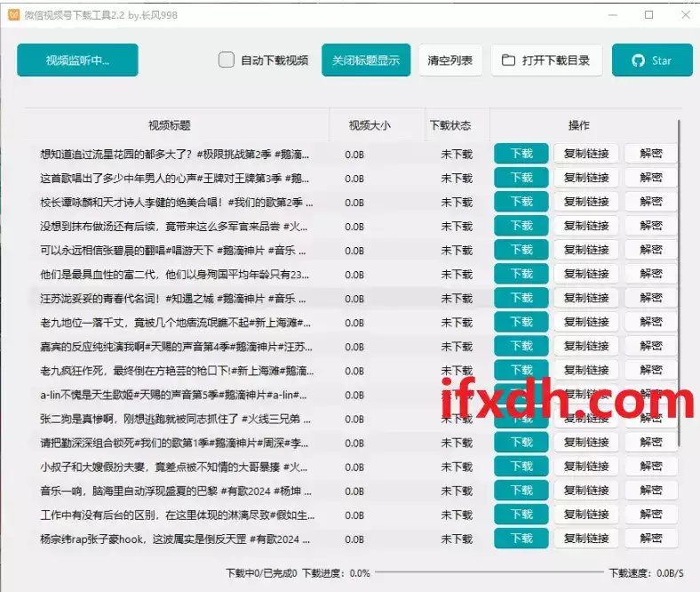
Task: Click the app logo icon in title bar
Action: 14,15
